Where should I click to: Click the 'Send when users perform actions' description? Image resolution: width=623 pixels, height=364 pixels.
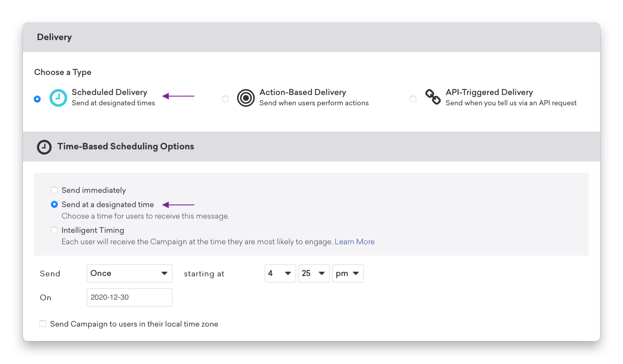tap(314, 103)
